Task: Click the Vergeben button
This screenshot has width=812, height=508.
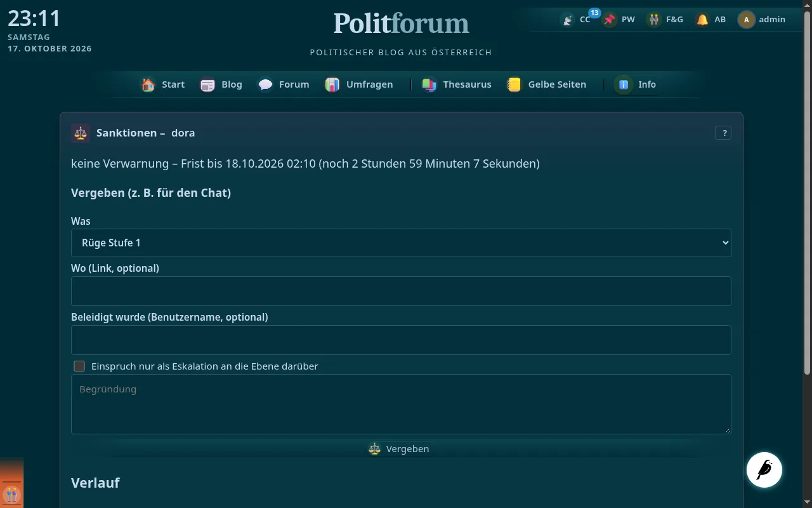Action: [401, 448]
